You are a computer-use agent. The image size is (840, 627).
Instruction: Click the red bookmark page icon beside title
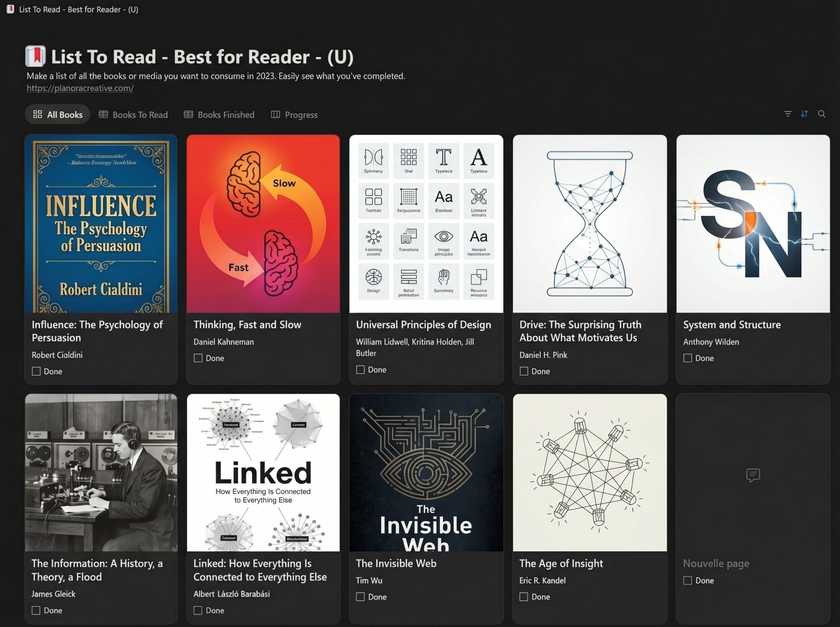(35, 56)
